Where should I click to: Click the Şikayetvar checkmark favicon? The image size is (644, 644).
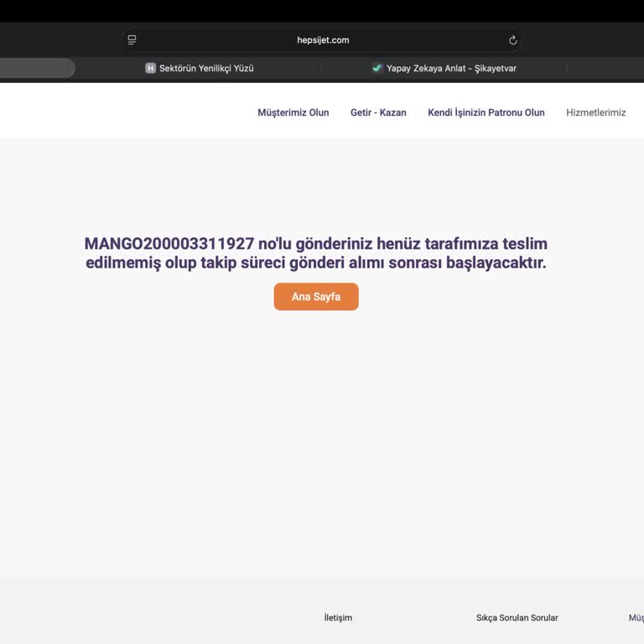[377, 68]
